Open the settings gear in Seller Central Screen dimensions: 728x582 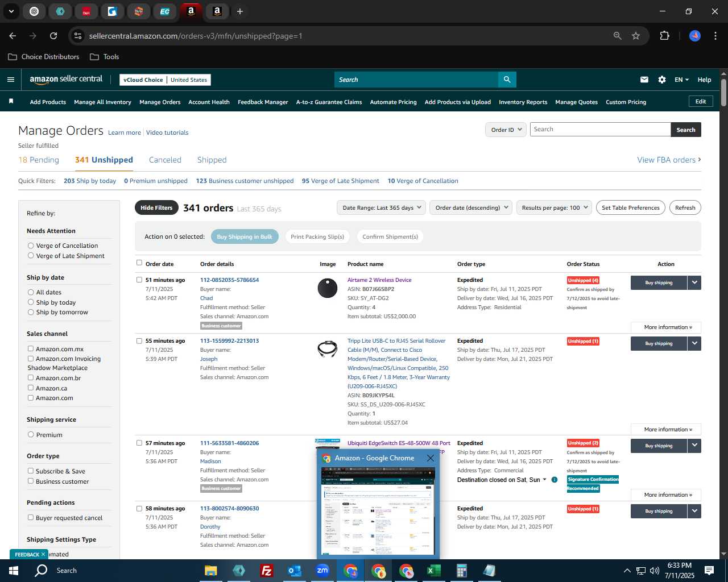[661, 80]
